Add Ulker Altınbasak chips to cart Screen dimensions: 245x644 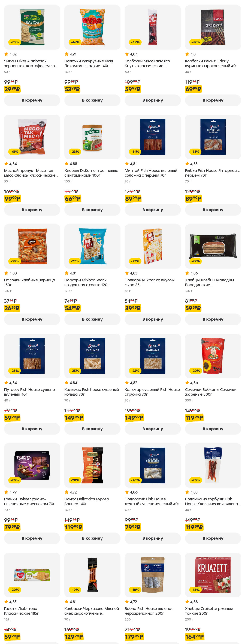point(32,100)
